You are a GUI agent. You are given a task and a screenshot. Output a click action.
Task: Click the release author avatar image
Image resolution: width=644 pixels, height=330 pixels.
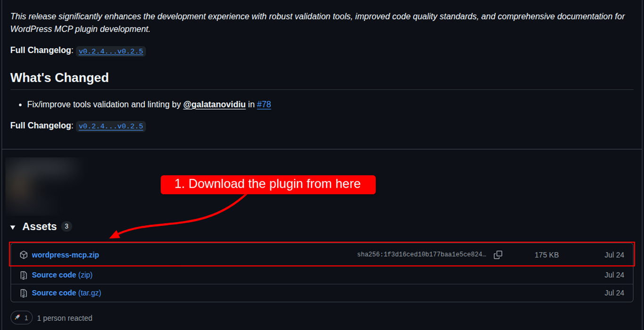click(45, 185)
